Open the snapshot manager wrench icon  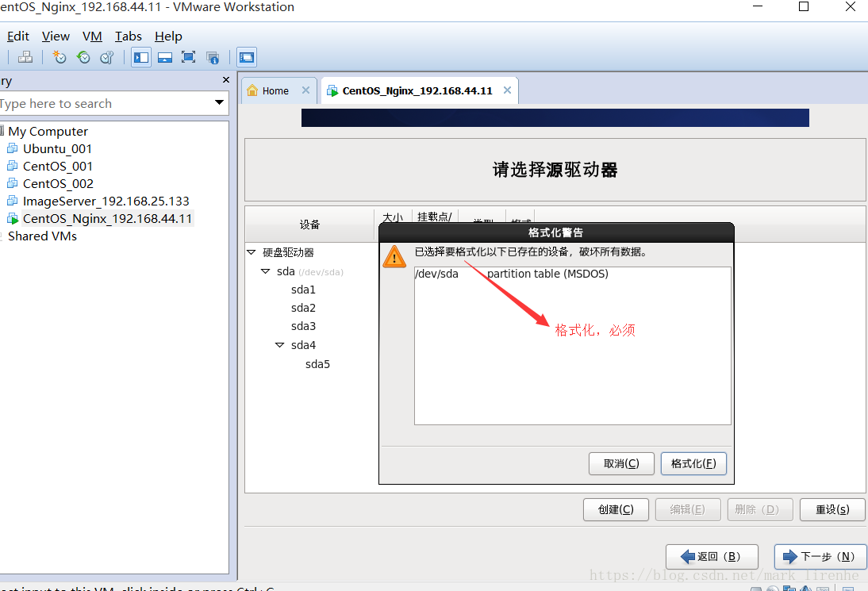click(x=107, y=57)
